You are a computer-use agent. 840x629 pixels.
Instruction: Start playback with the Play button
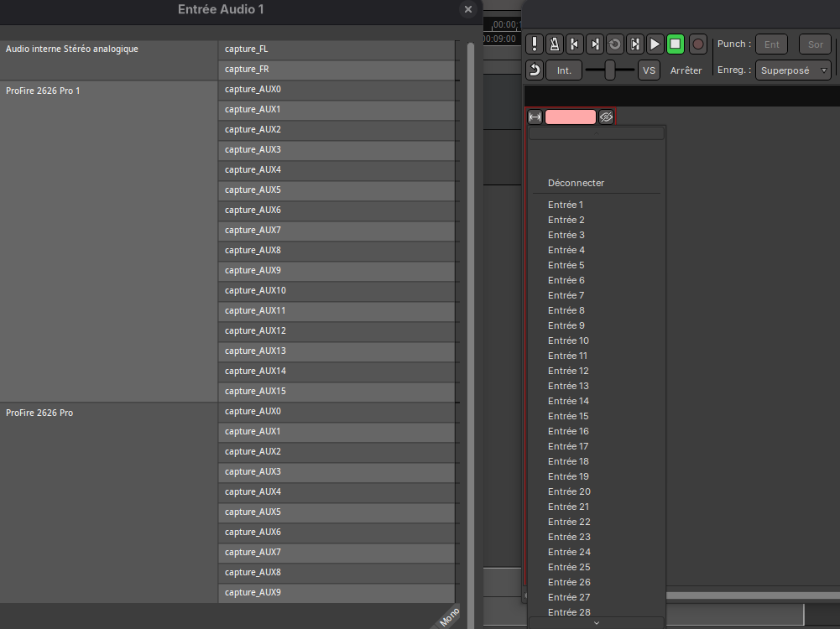click(x=655, y=44)
